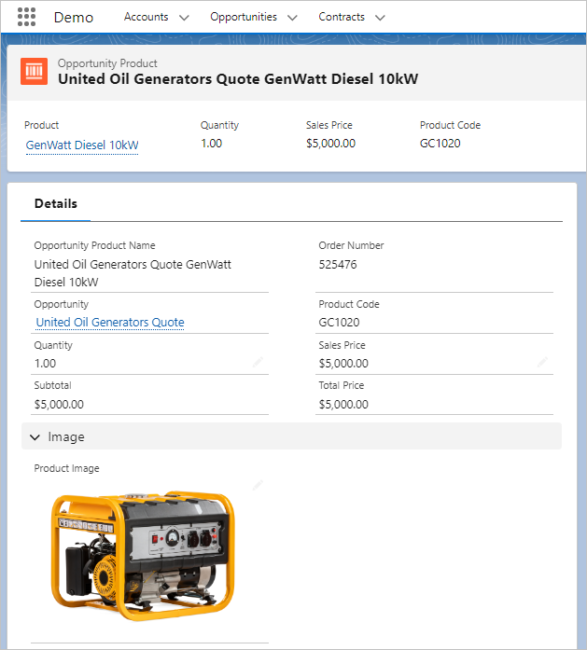Click the Opportunity Product Name field value
Screen dimensions: 587x650
[132, 273]
